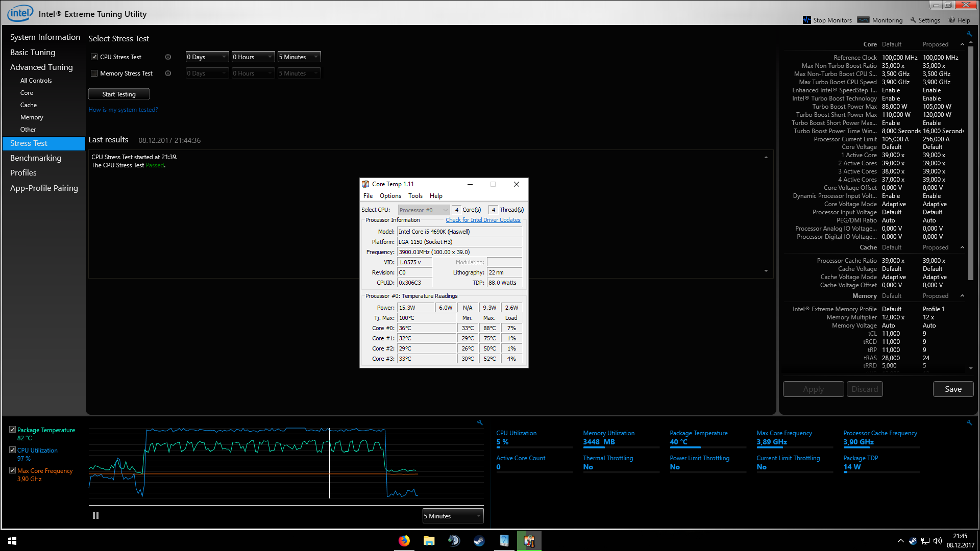Screen dimensions: 980x551
Task: Click the graph panel wrench icon
Action: point(480,422)
